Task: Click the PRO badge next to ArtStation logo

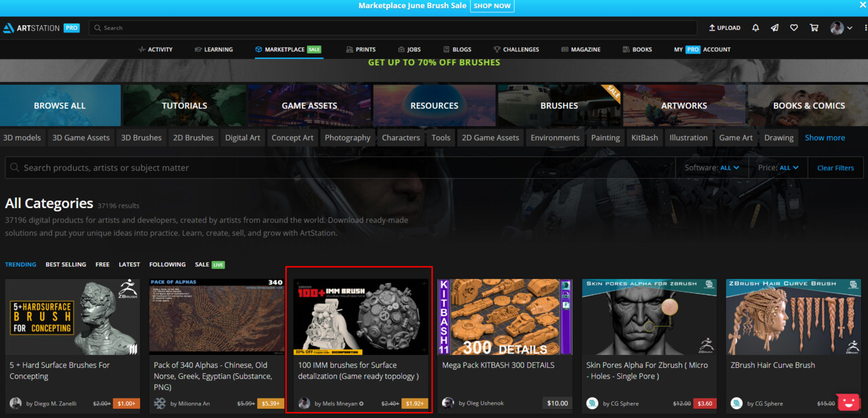Action: (x=72, y=28)
